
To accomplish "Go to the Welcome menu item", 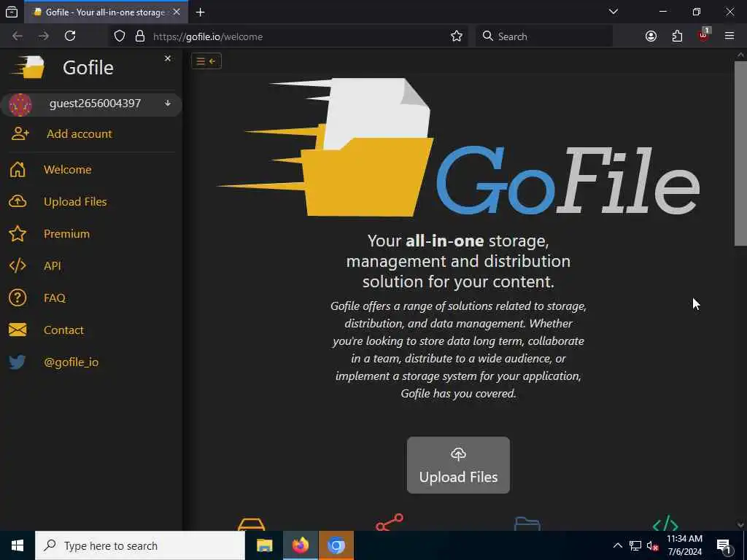I will (x=68, y=169).
